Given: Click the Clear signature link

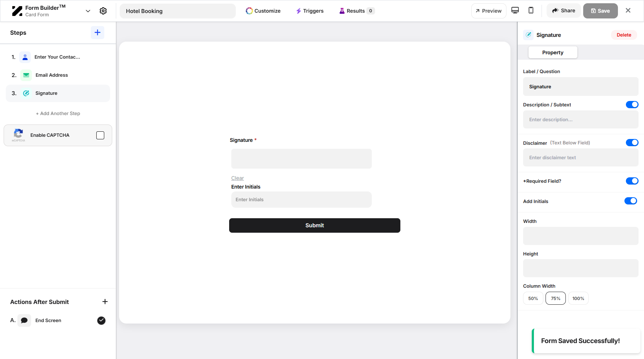Looking at the screenshot, I should [x=237, y=178].
